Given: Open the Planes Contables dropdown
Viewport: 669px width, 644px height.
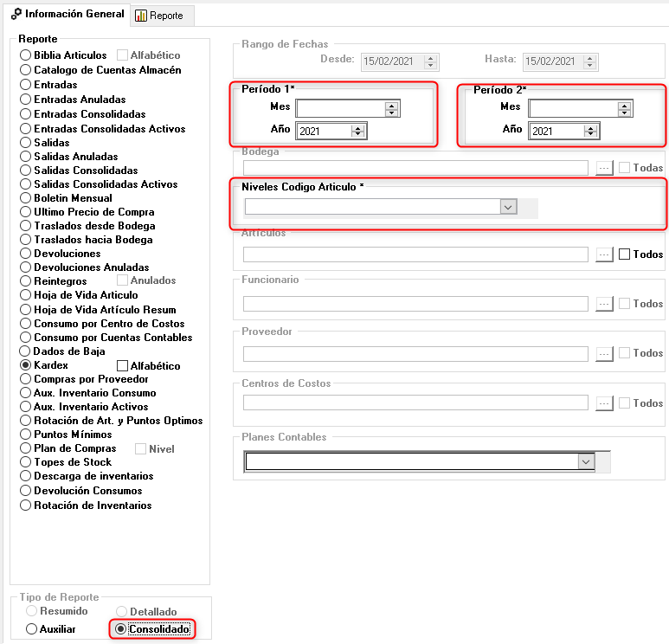Looking at the screenshot, I should [x=586, y=462].
